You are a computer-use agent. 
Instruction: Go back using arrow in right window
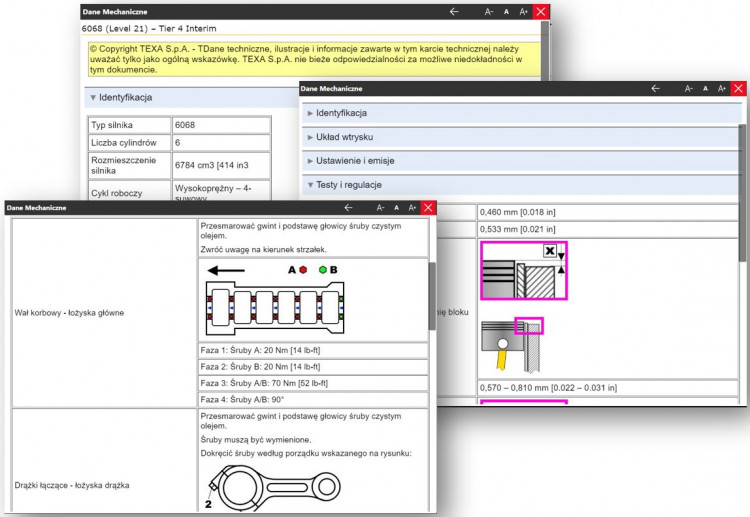(x=655, y=88)
